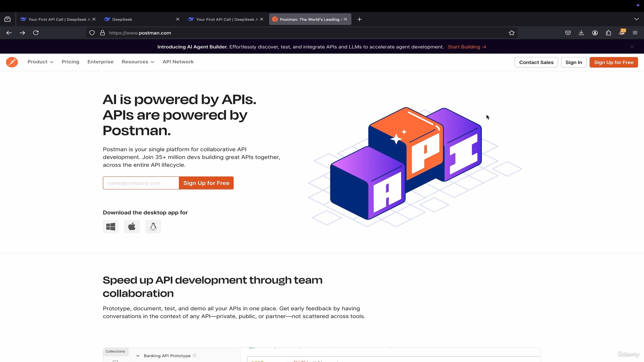This screenshot has height=362, width=644.
Task: Click the Postman logo in the navbar
Action: (12, 62)
